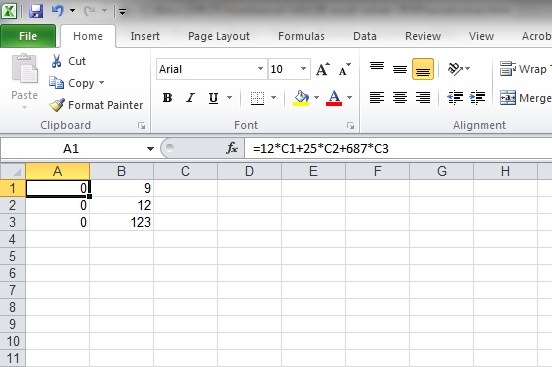Select the Format Painter brush
This screenshot has width=552, height=367.
pos(57,105)
